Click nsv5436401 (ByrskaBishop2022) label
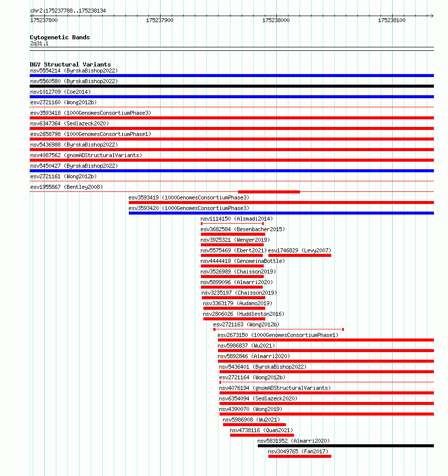Screen dimensions: 448x476 [x=263, y=367]
